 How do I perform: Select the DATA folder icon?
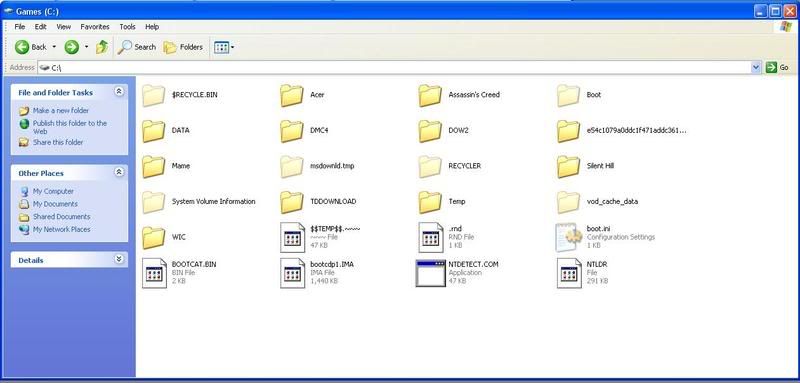tap(154, 131)
